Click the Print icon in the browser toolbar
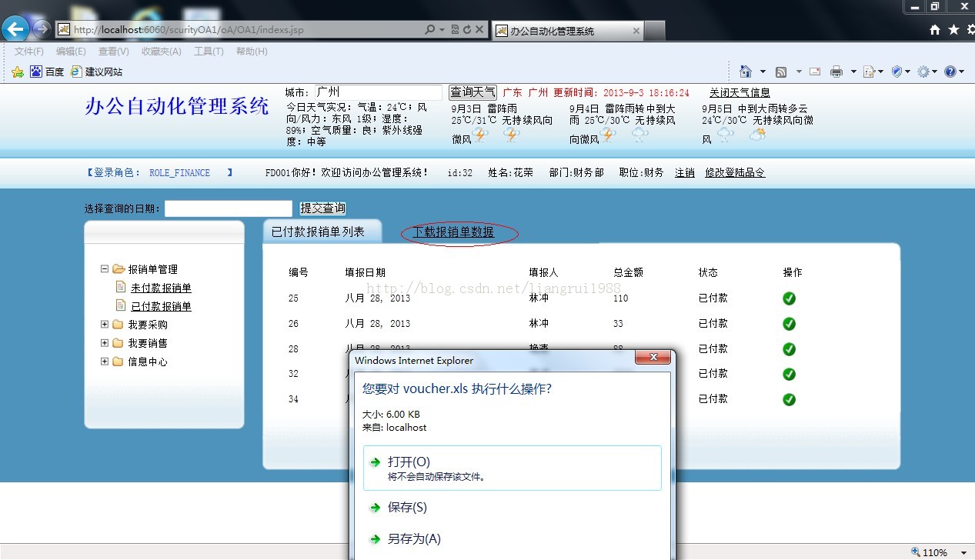The width and height of the screenshot is (975, 560). (836, 70)
